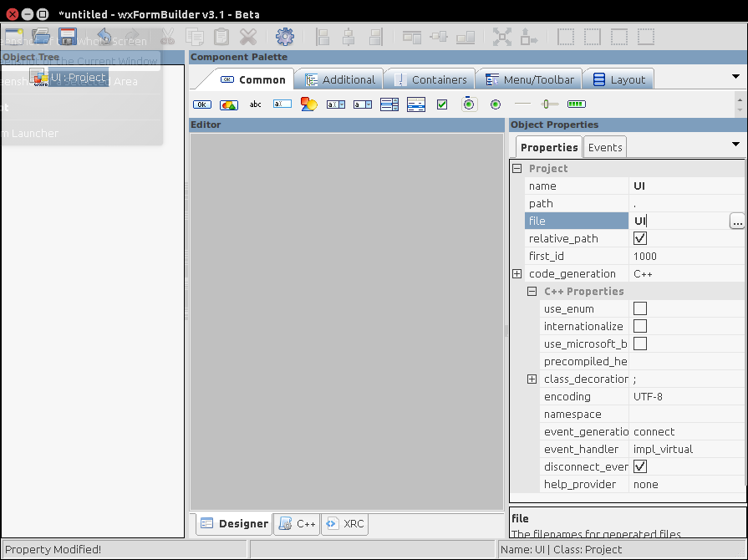
Task: Add a wxChoice component
Action: coord(363,104)
